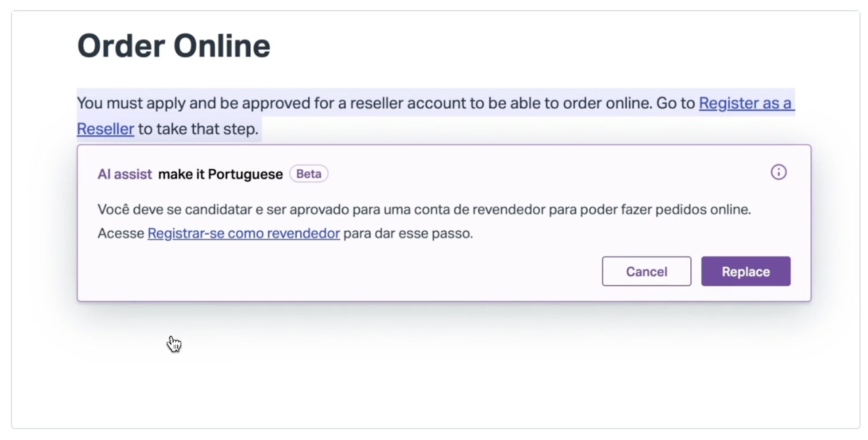Screen dimensions: 868x440
Task: Cancel the AI assist suggestion
Action: pyautogui.click(x=646, y=271)
